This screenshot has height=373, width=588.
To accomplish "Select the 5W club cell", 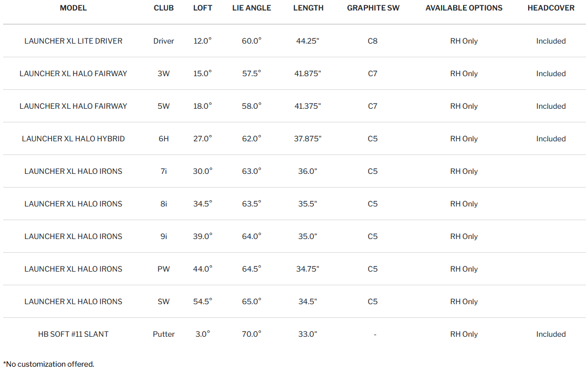I will point(164,106).
